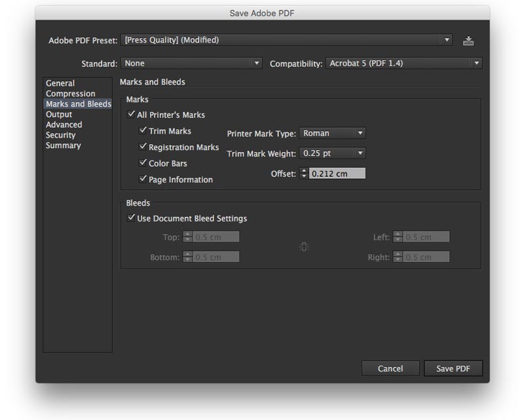Viewport: 524px width, 420px height.
Task: Click the Left bleed field
Action: click(426, 237)
